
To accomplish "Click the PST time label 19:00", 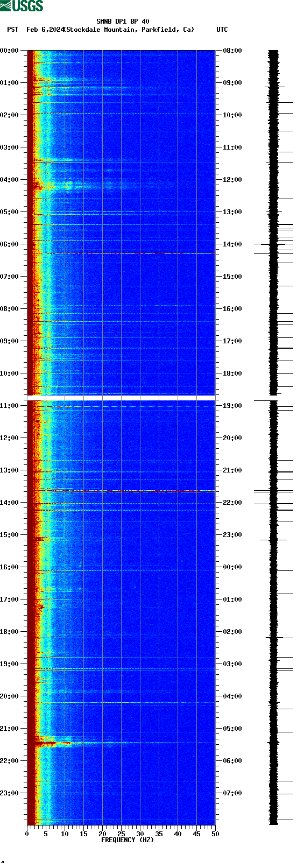I will pyautogui.click(x=10, y=664).
